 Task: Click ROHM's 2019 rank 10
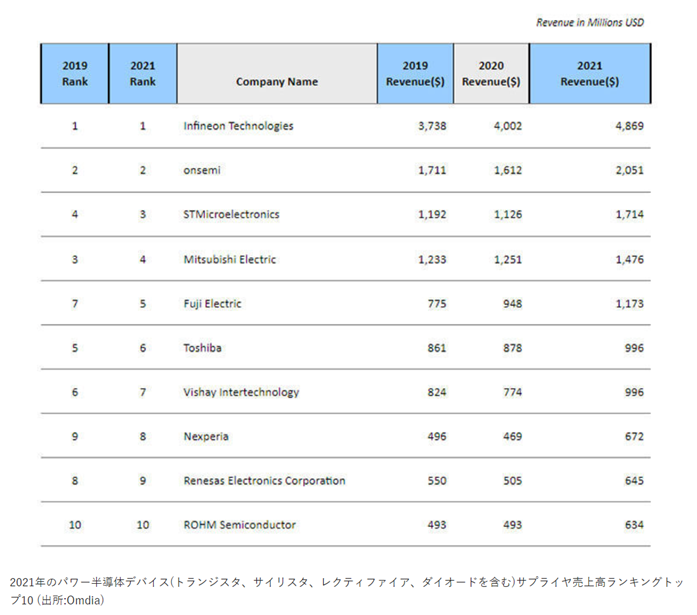pyautogui.click(x=75, y=525)
